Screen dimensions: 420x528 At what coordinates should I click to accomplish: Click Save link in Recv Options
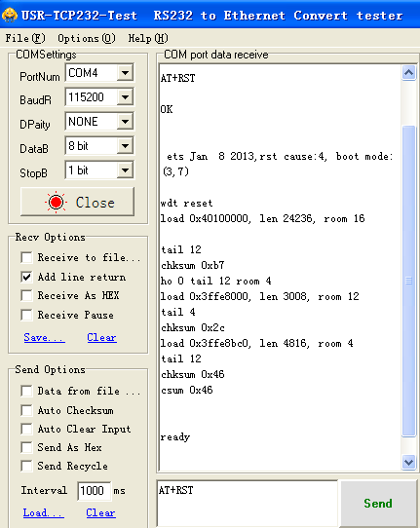click(45, 337)
